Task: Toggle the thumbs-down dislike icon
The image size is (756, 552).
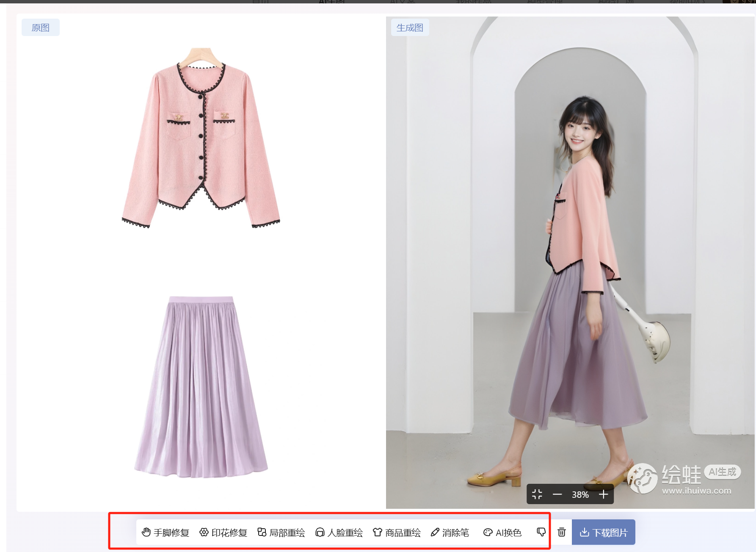Action: pos(541,532)
